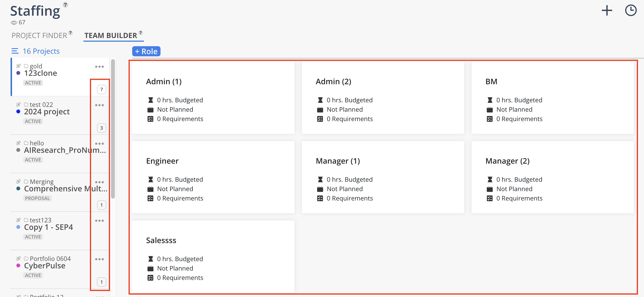Click the requirements checklist icon in BM card
Screen dimensions: 644x297
pos(490,119)
